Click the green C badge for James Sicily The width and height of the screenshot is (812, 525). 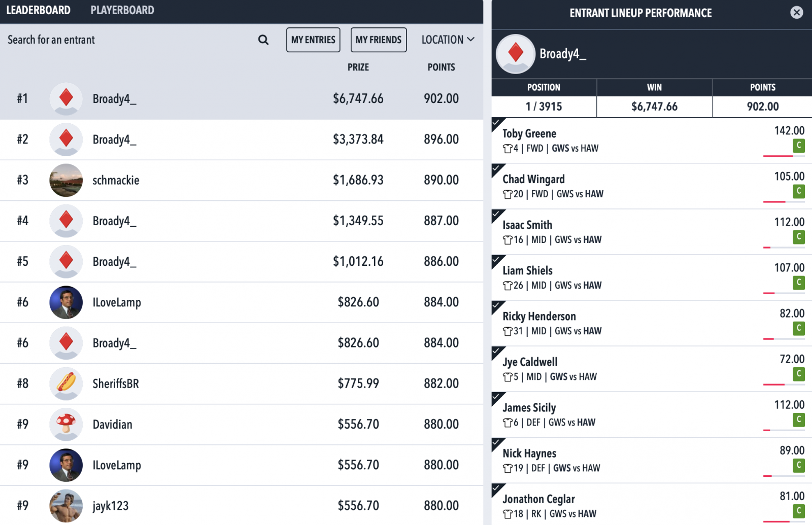pos(799,419)
